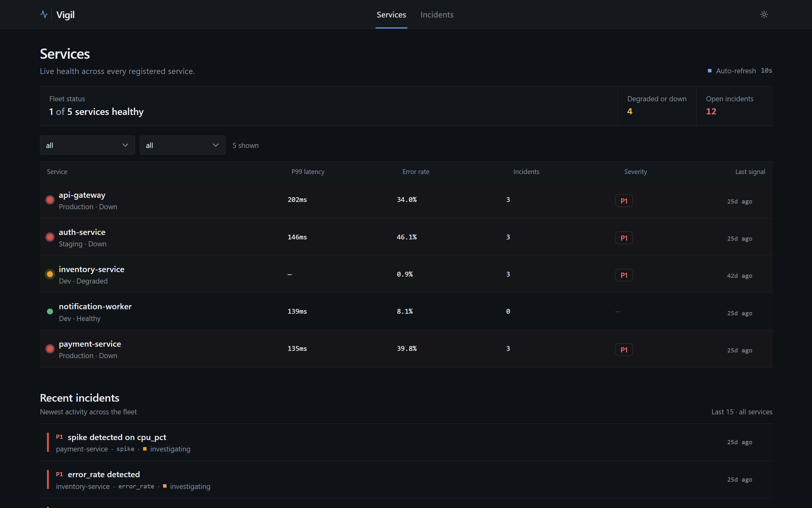
Task: Click '1 of 5 services healthy' status
Action: [96, 111]
